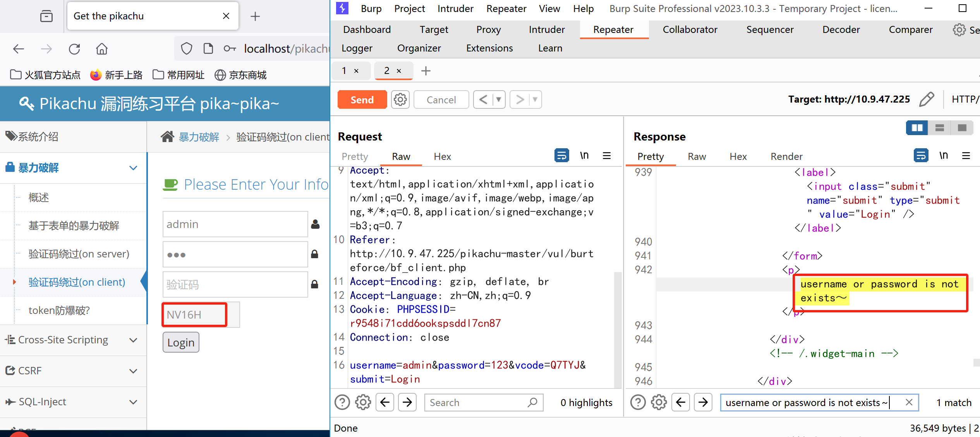This screenshot has height=437, width=980.
Task: Click the Request search box
Action: click(x=484, y=403)
